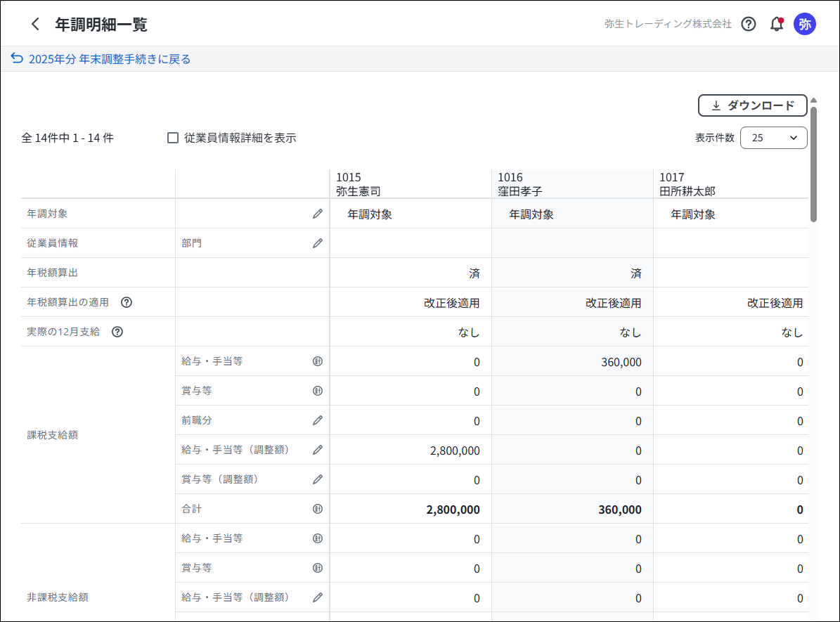Click the calculator icon for 課税支給額 合計

(318, 509)
